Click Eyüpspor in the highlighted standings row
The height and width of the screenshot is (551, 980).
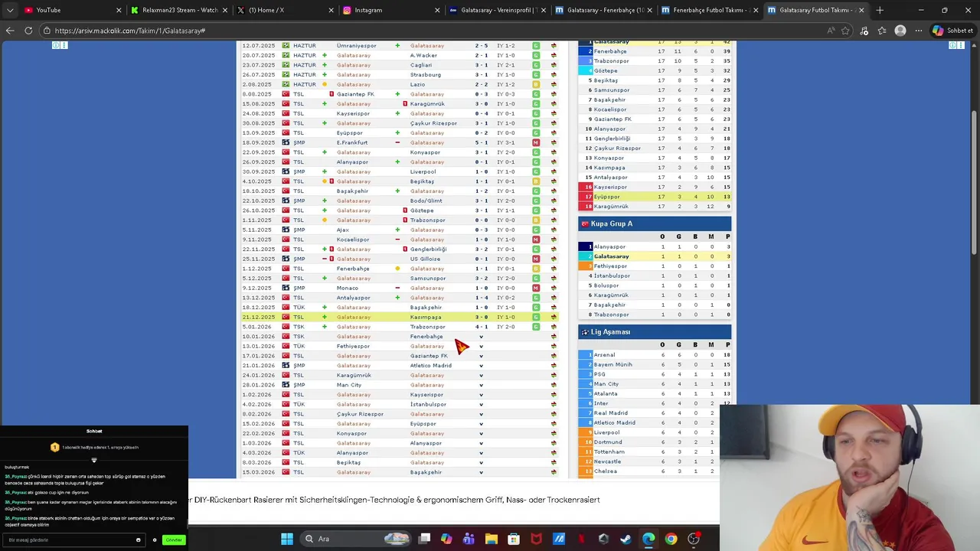click(x=607, y=197)
